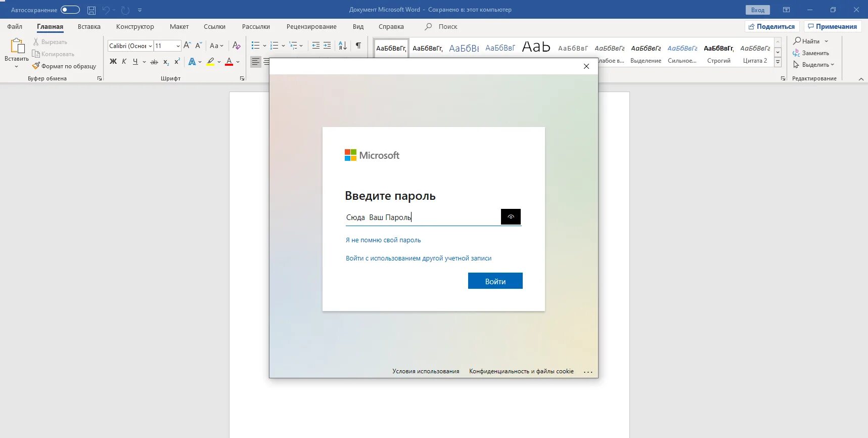Toggle underline formatting (Ч)
Image resolution: width=868 pixels, height=438 pixels.
135,62
